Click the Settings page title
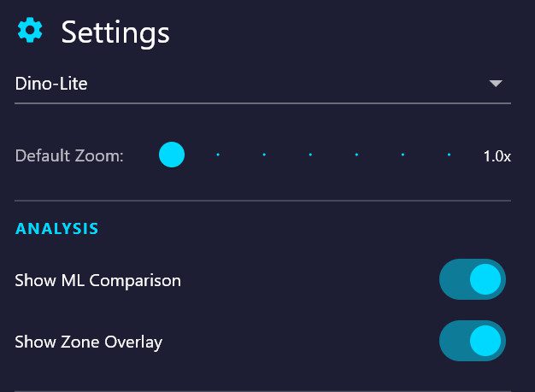This screenshot has width=535, height=392. point(115,32)
